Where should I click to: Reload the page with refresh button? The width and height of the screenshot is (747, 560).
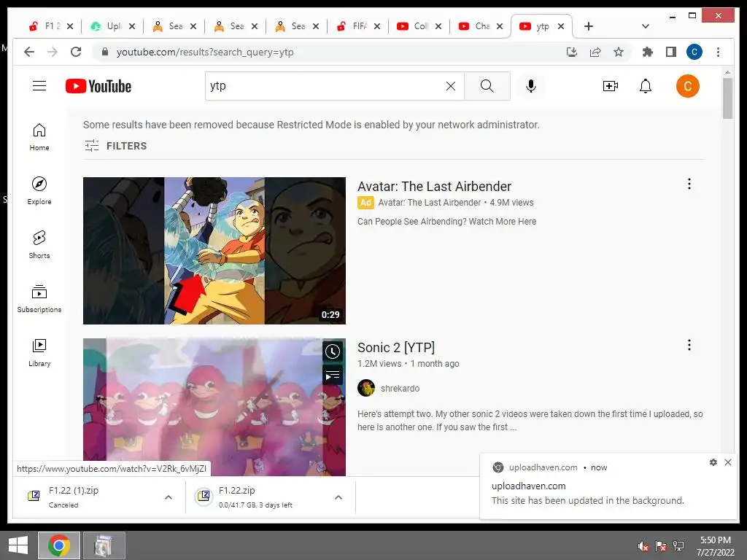[x=76, y=52]
